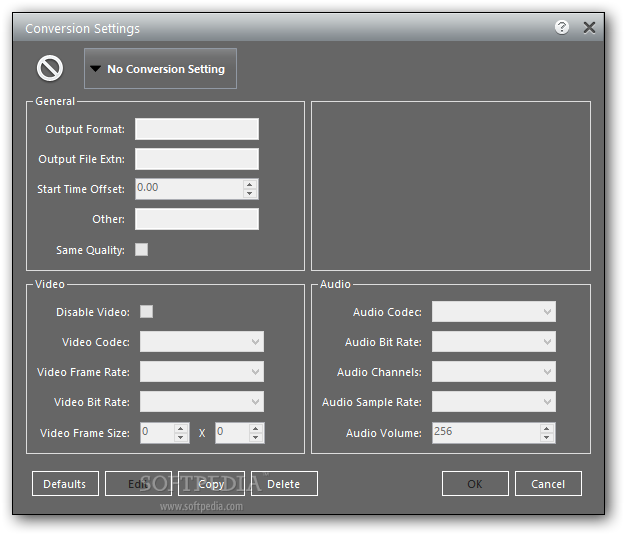Image resolution: width=625 pixels, height=535 pixels.
Task: Decrease Start Time Offset with down arrow
Action: tap(250, 193)
